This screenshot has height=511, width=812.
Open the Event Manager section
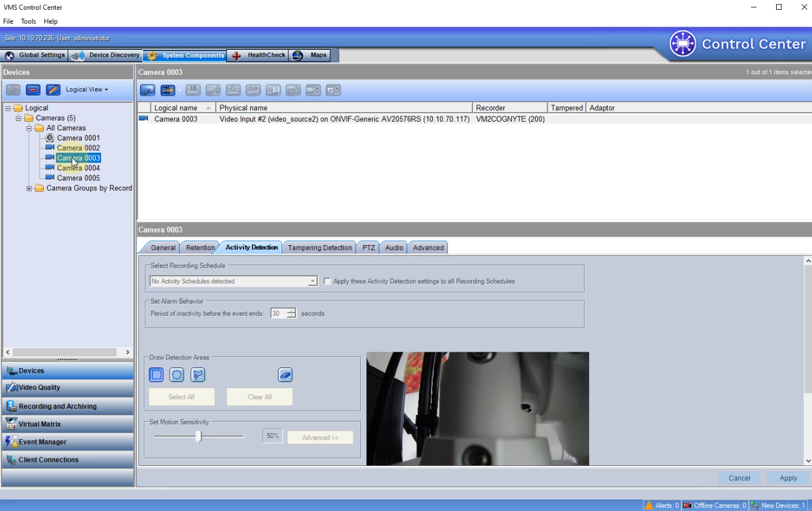[x=42, y=442]
